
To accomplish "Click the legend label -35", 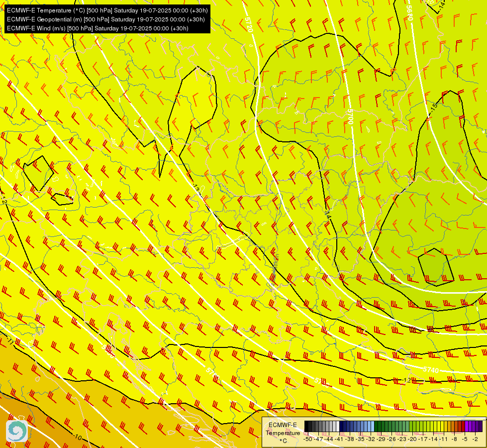I will 360,440.
